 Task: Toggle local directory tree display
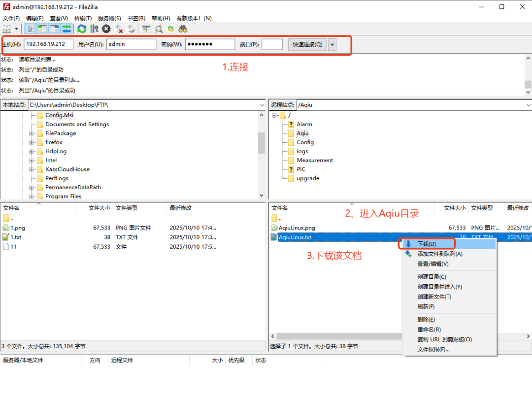coord(42,29)
